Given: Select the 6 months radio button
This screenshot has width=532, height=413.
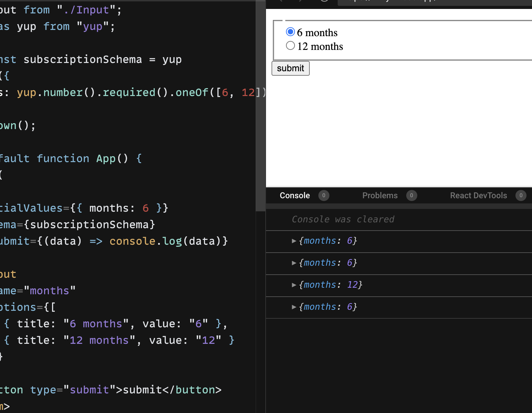Looking at the screenshot, I should click(x=290, y=32).
